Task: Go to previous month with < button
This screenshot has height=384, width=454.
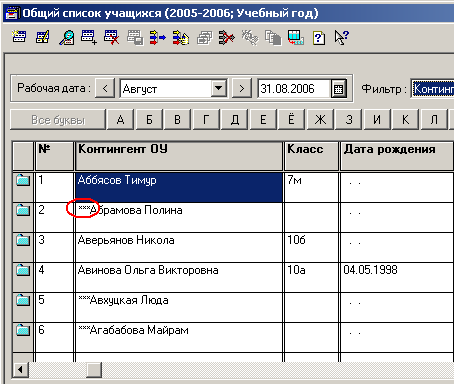Action: point(105,89)
